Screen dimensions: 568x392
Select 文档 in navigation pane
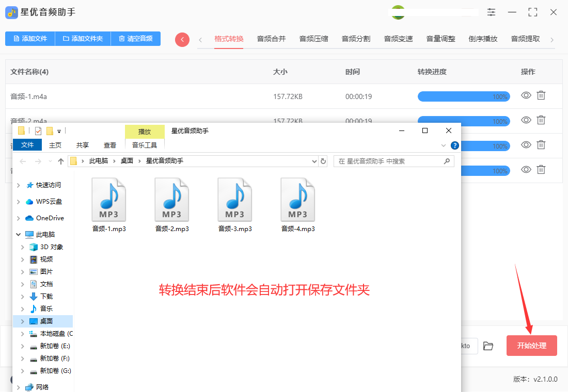pos(46,284)
